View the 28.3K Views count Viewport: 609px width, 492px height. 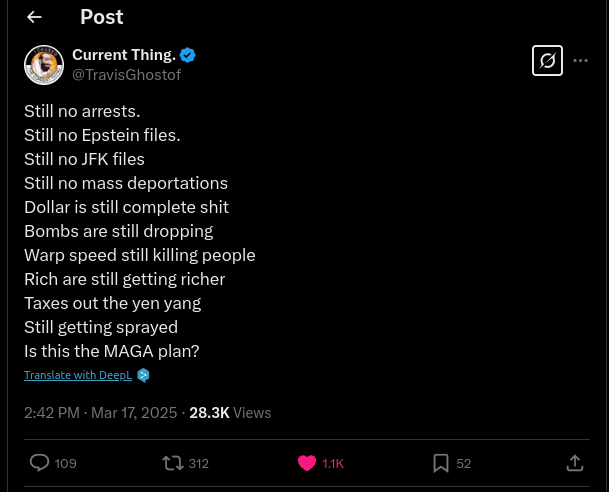point(230,412)
